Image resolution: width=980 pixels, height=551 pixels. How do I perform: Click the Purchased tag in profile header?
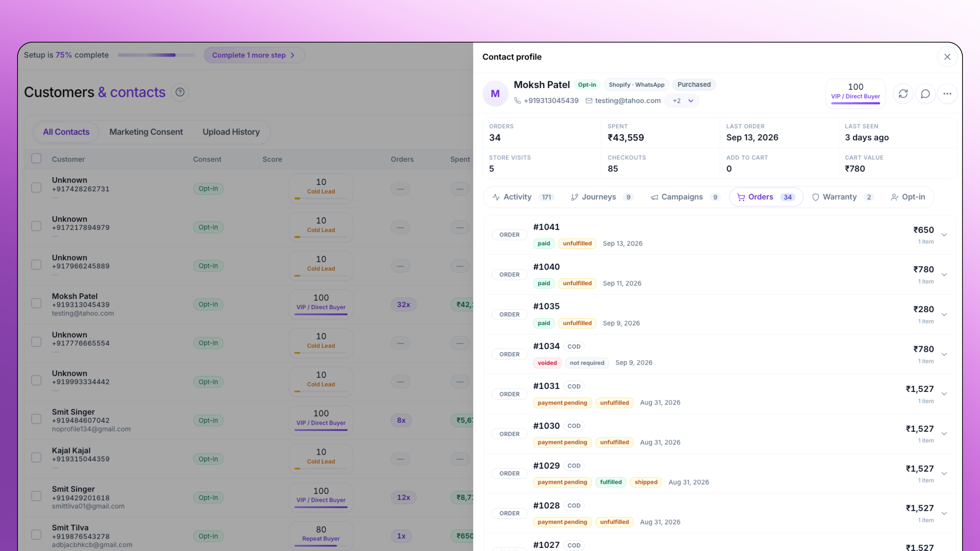pos(694,84)
